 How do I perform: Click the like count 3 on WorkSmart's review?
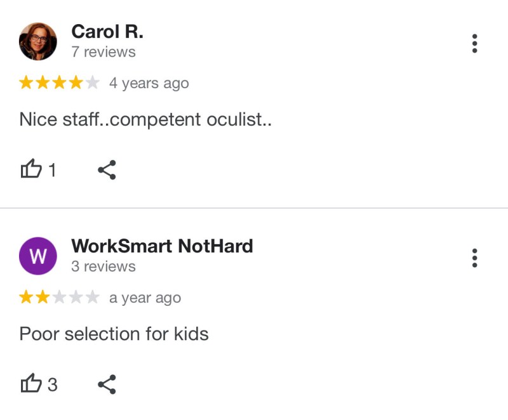click(x=53, y=384)
